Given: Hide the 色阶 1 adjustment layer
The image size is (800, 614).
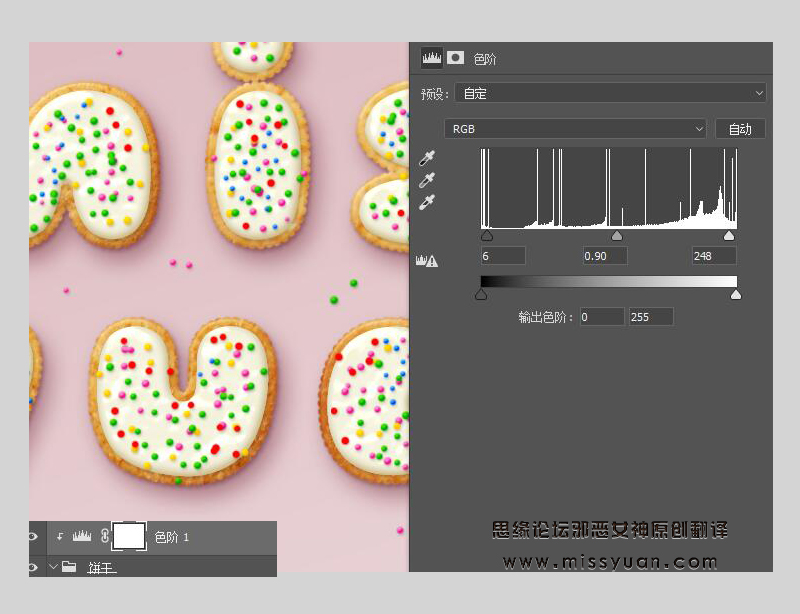Looking at the screenshot, I should coord(33,537).
